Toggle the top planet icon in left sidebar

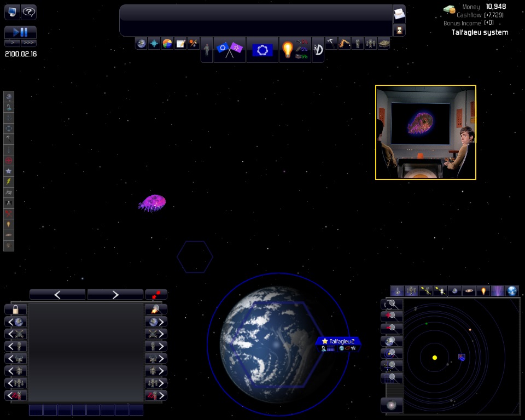[x=9, y=96]
